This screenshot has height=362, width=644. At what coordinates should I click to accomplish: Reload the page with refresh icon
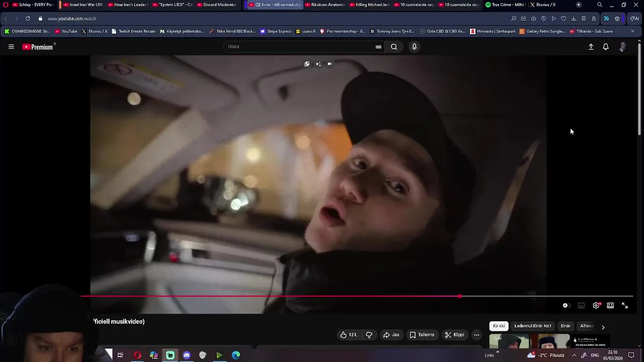(x=27, y=19)
